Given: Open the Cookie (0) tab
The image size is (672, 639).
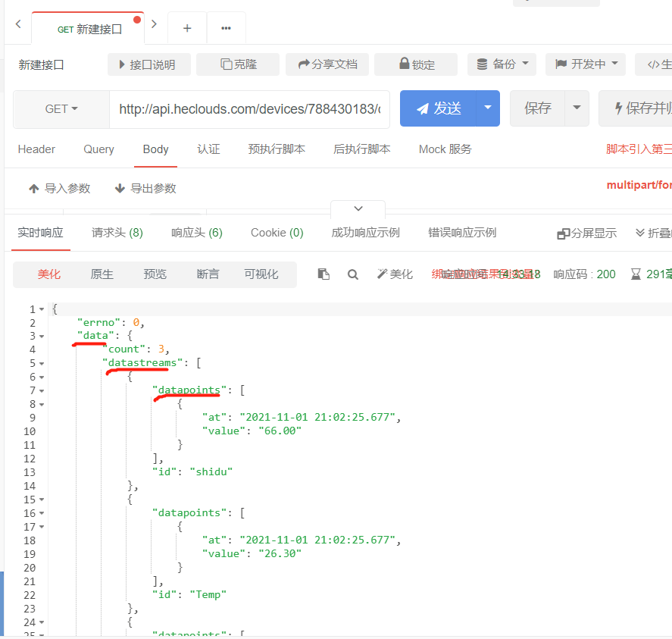Looking at the screenshot, I should [277, 233].
